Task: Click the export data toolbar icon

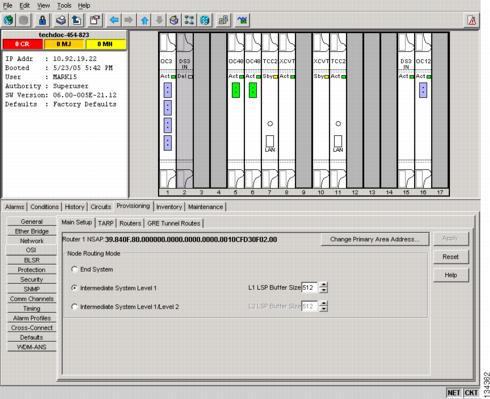Action: point(77,20)
